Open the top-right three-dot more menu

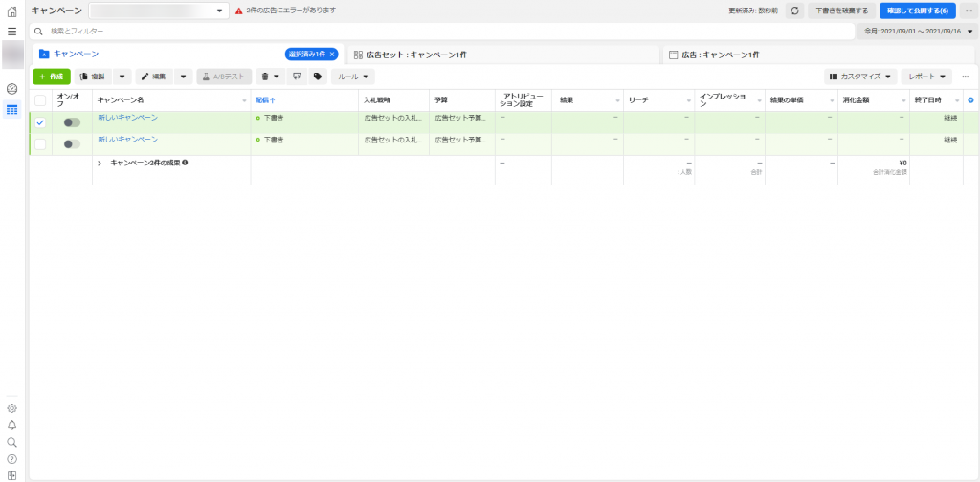[x=969, y=11]
